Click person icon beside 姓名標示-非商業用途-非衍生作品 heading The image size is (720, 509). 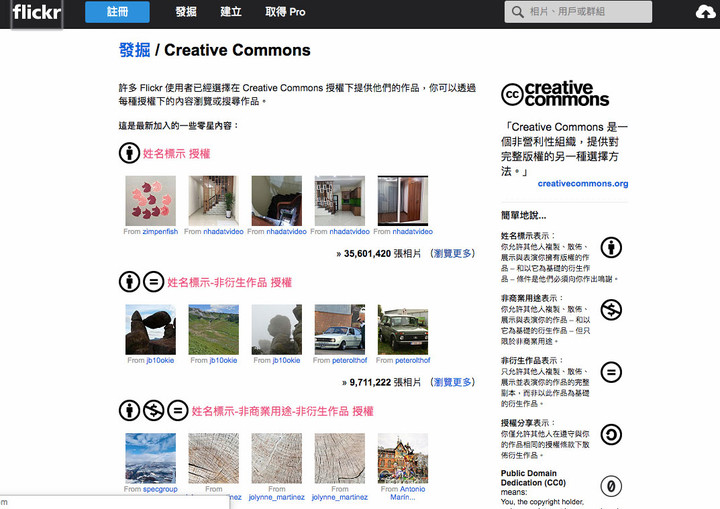(129, 410)
